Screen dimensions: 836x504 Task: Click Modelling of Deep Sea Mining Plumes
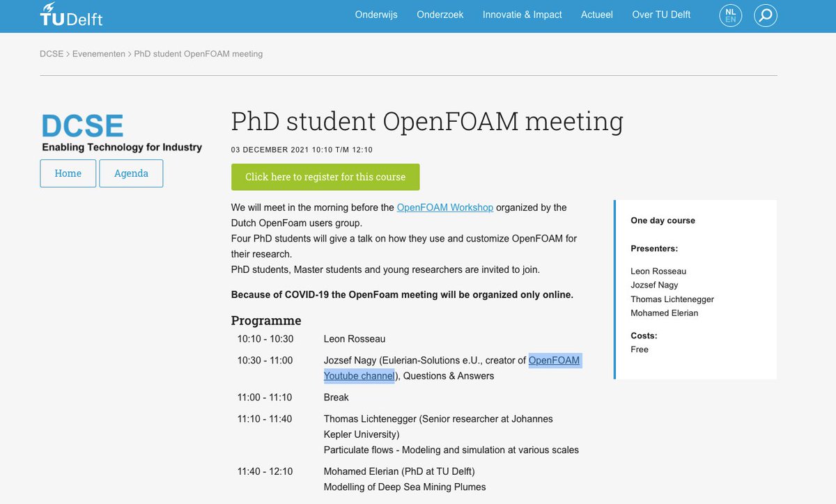[405, 487]
